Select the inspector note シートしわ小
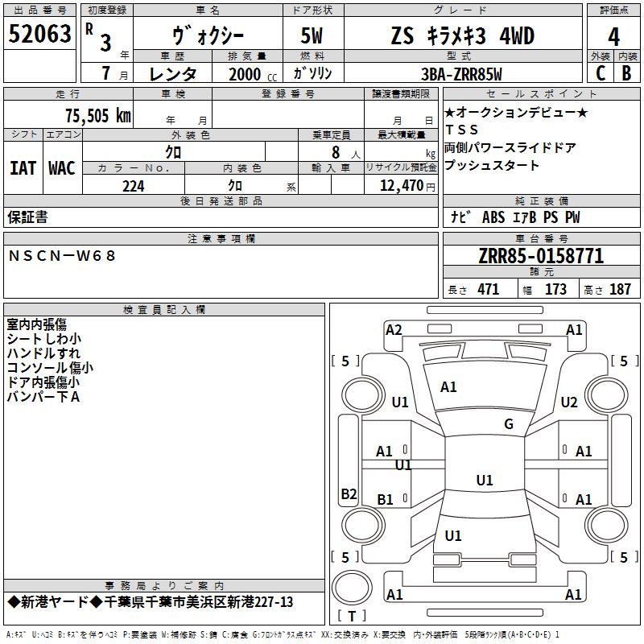 coord(44,339)
